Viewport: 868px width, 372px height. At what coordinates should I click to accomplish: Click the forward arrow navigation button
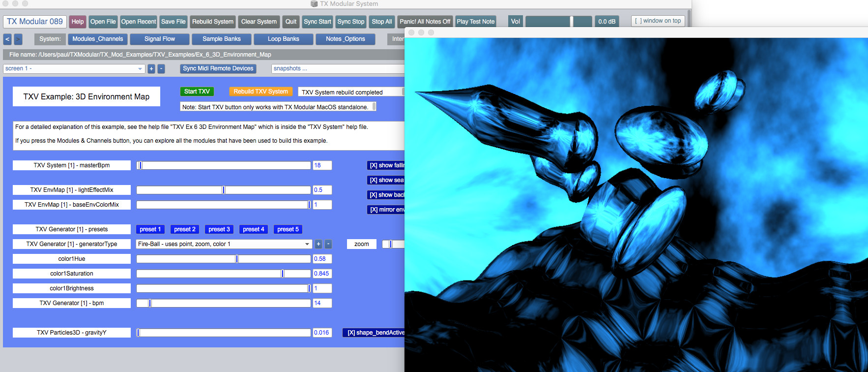(18, 39)
